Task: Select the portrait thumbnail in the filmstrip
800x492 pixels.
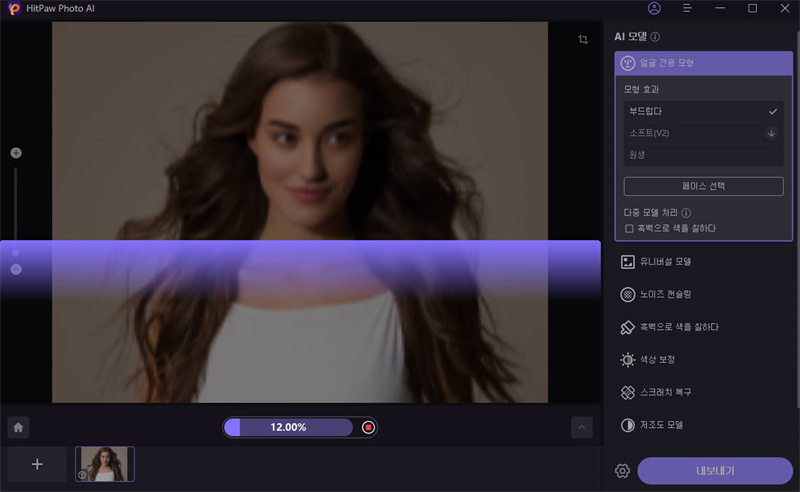Action: [x=105, y=464]
